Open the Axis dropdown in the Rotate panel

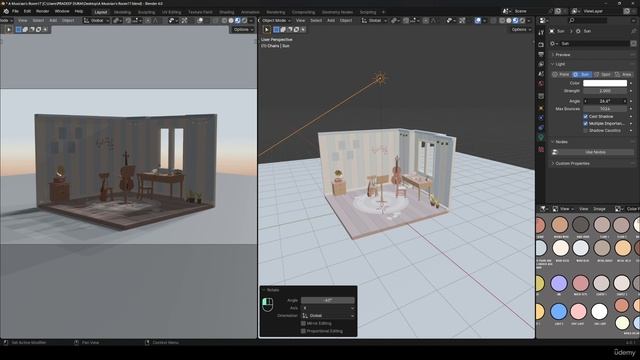pos(328,308)
